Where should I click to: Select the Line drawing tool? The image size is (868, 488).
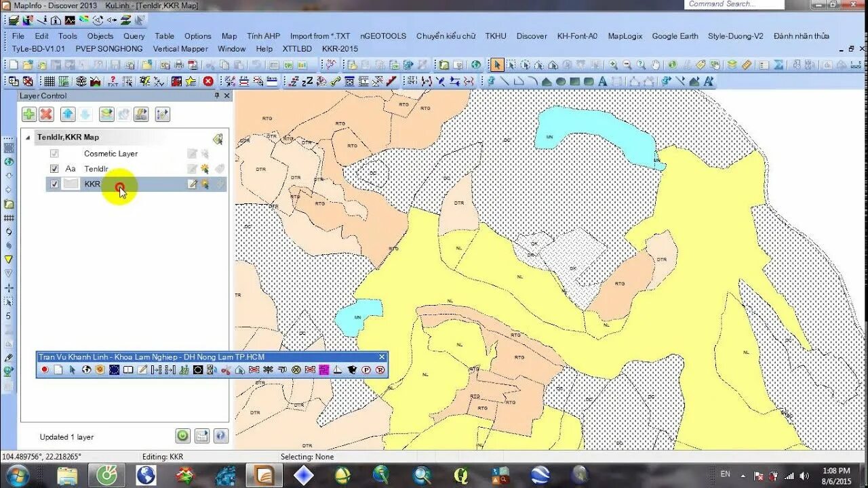coord(505,81)
